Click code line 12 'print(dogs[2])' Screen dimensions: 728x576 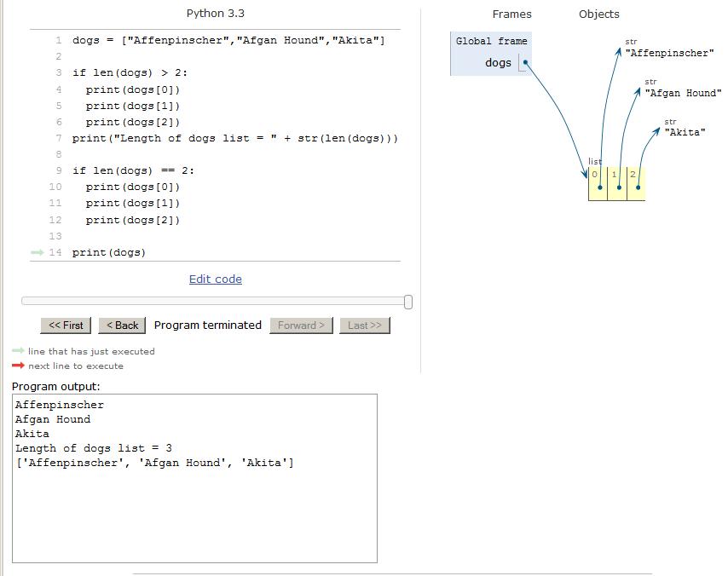click(133, 220)
